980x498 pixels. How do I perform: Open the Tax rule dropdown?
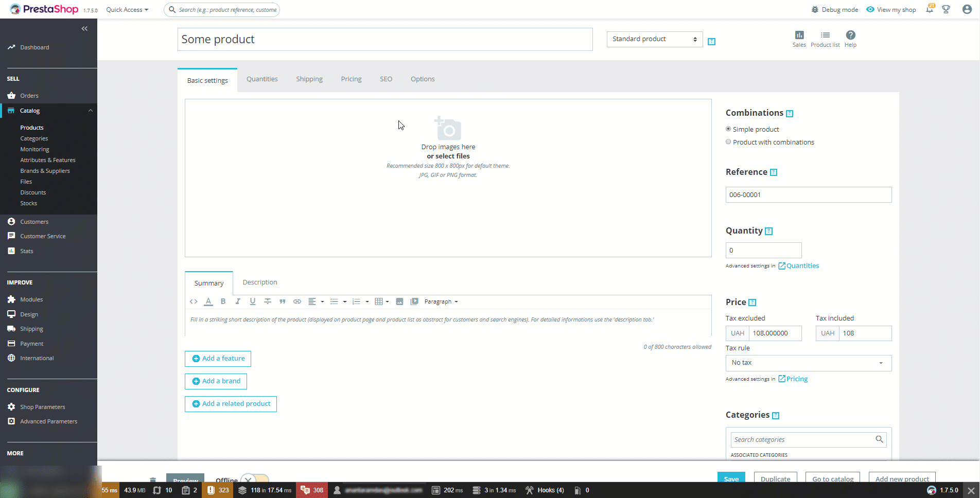(809, 363)
